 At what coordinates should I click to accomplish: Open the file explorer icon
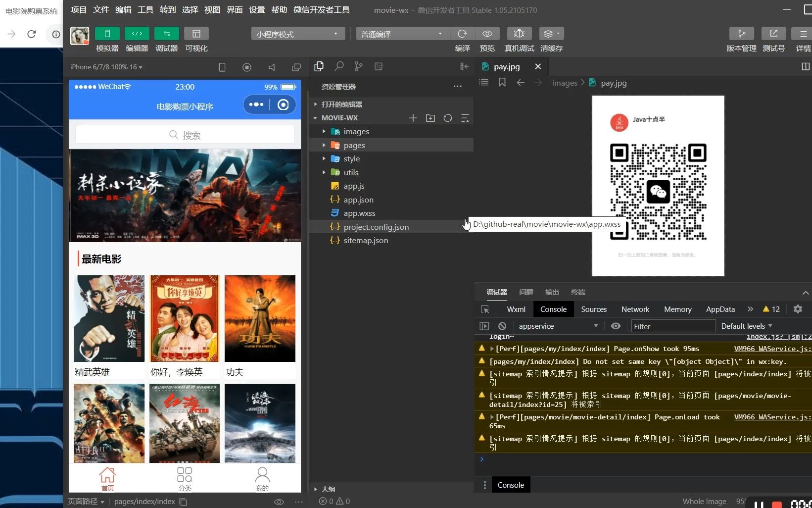pyautogui.click(x=319, y=66)
